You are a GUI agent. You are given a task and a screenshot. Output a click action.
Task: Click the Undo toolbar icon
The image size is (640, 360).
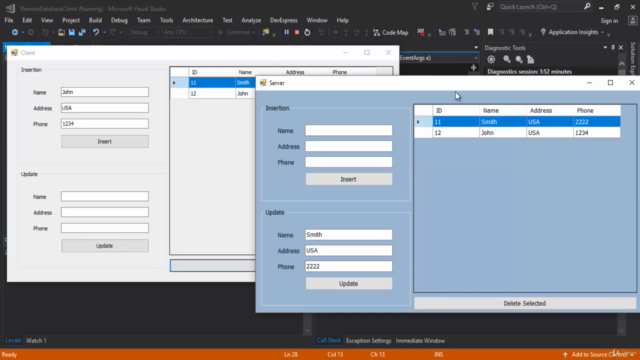pos(96,32)
